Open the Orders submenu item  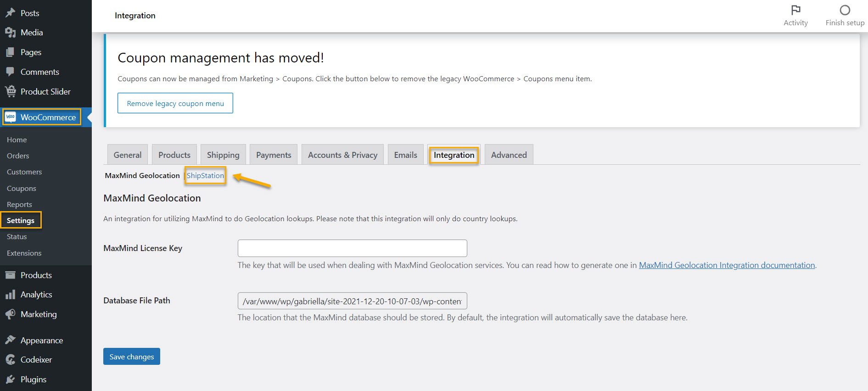[18, 156]
